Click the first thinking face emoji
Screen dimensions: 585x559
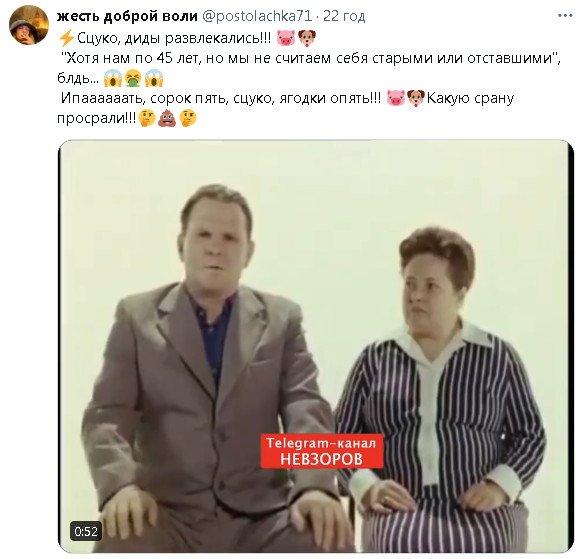pyautogui.click(x=146, y=118)
